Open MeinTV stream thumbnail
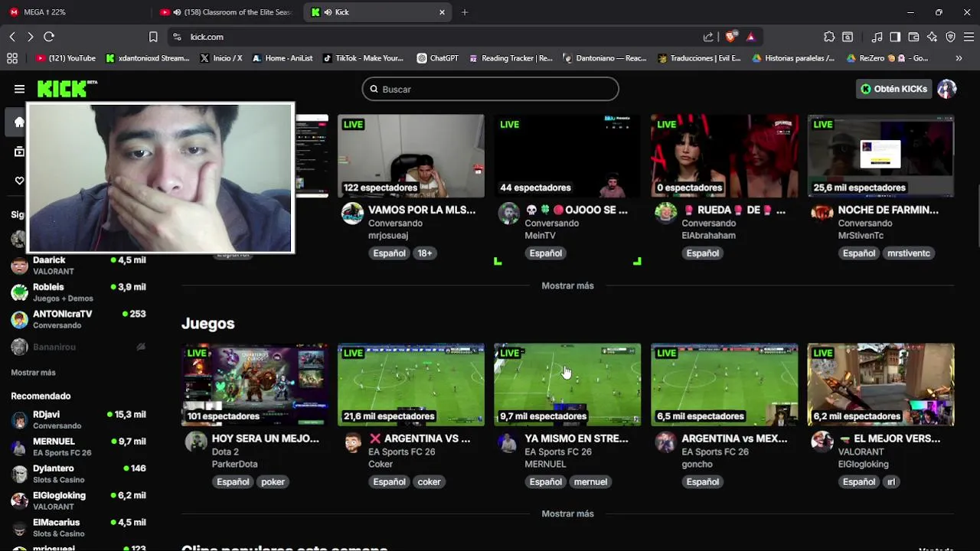Image resolution: width=980 pixels, height=551 pixels. pos(567,156)
